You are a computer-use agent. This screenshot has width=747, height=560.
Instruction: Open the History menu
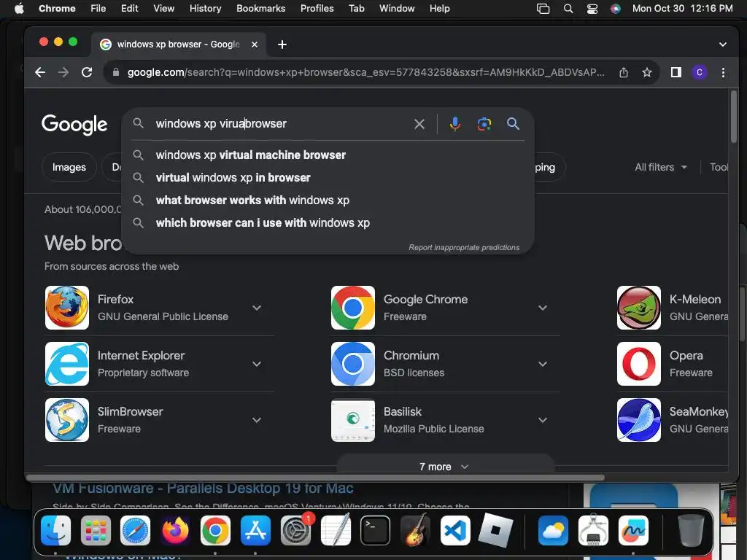205,8
